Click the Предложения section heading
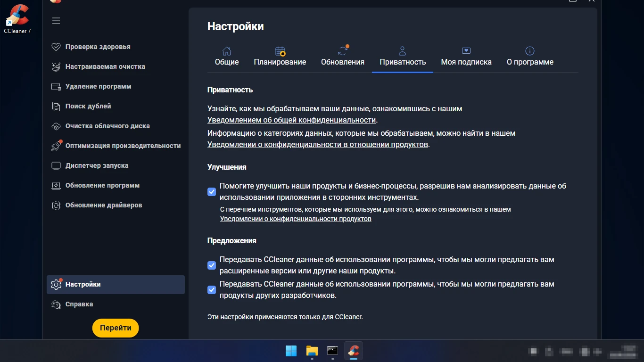The image size is (644, 362). click(x=232, y=240)
